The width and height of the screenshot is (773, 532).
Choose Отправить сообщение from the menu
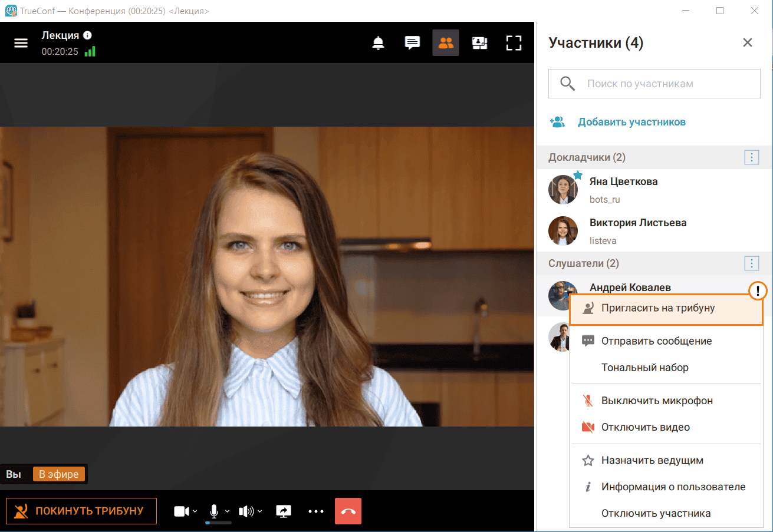click(x=666, y=341)
